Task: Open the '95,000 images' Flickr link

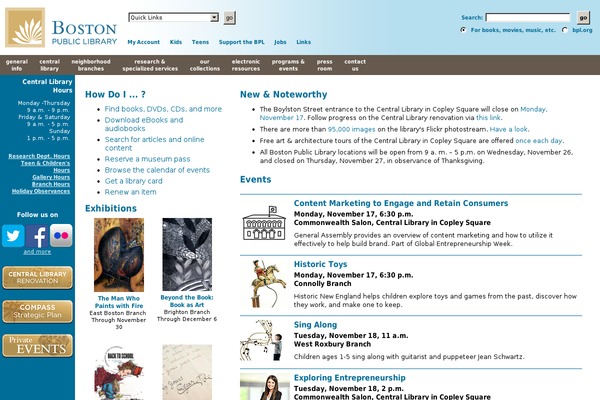Action: (x=351, y=129)
